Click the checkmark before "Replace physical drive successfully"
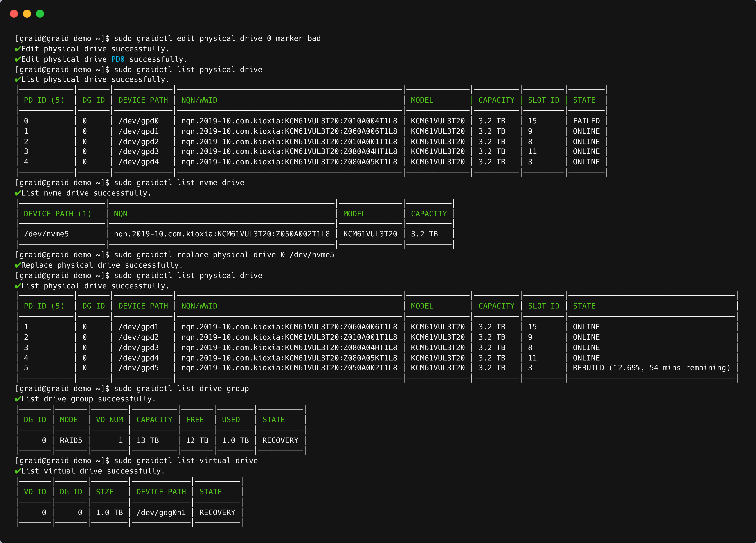Viewport: 756px width, 543px height. pos(17,265)
